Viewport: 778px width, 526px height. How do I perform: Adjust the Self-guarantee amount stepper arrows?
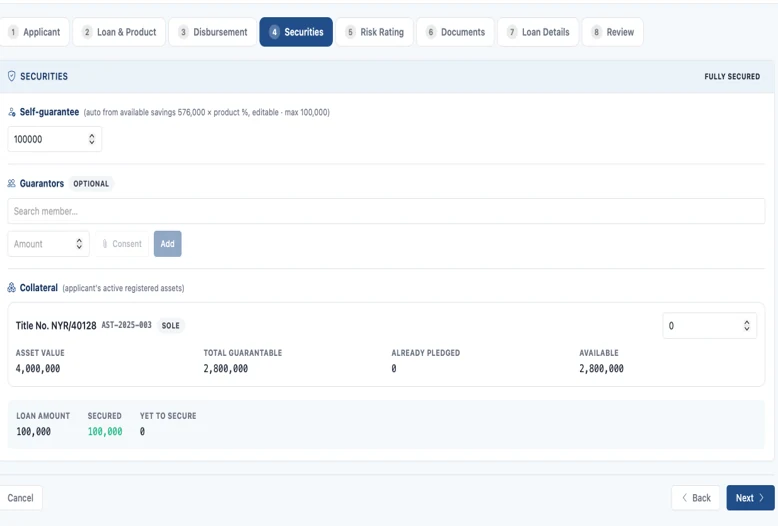92,139
